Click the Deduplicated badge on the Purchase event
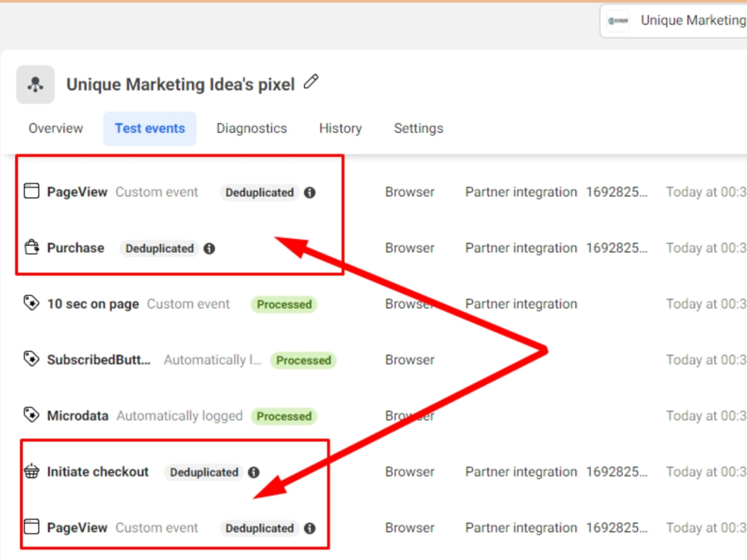Viewport: 747px width, 560px height. click(158, 248)
